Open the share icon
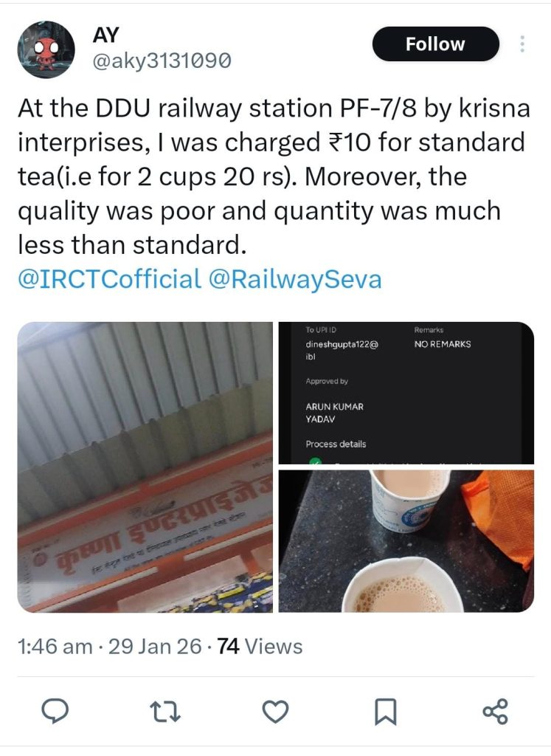 click(495, 711)
